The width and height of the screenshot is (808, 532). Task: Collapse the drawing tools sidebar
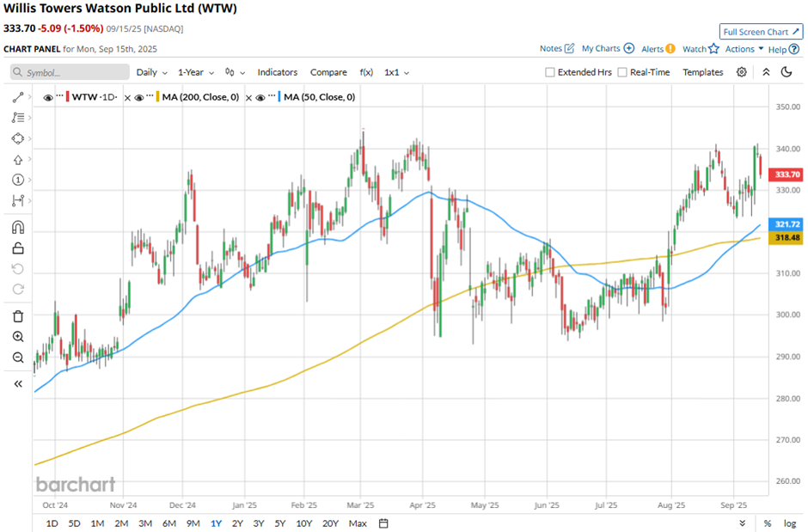point(18,383)
